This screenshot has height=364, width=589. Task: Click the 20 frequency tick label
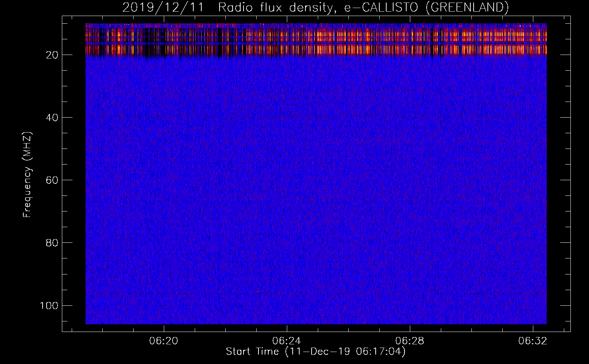52,55
